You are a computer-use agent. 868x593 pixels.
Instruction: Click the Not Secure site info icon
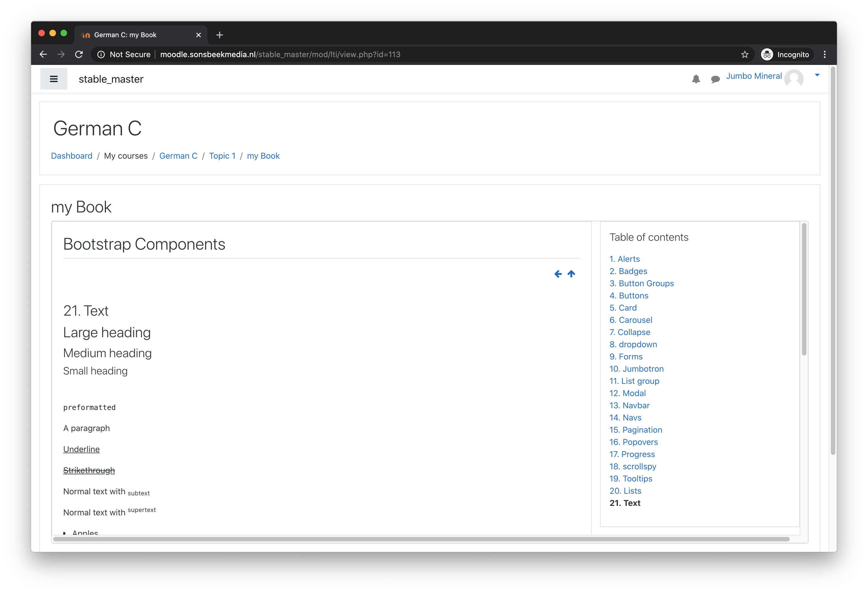click(101, 55)
